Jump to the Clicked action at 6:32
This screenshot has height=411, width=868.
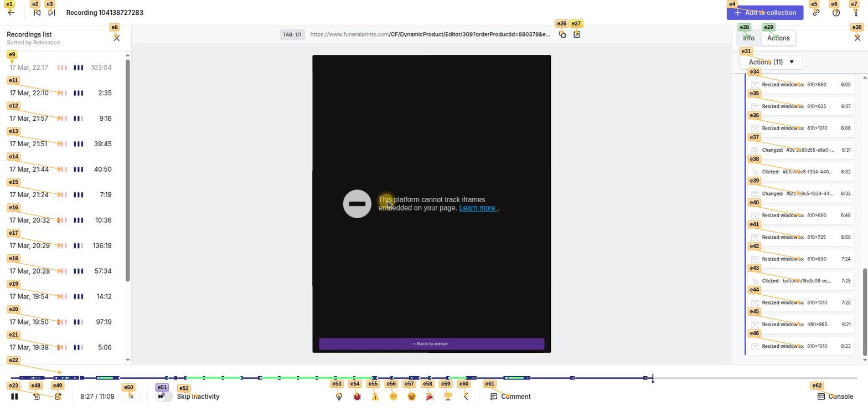pos(800,172)
